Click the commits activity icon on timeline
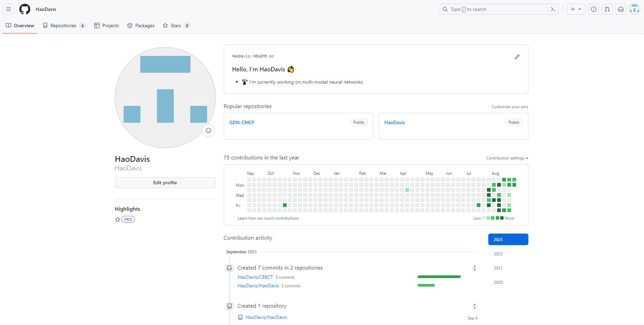644x325 pixels. click(230, 268)
